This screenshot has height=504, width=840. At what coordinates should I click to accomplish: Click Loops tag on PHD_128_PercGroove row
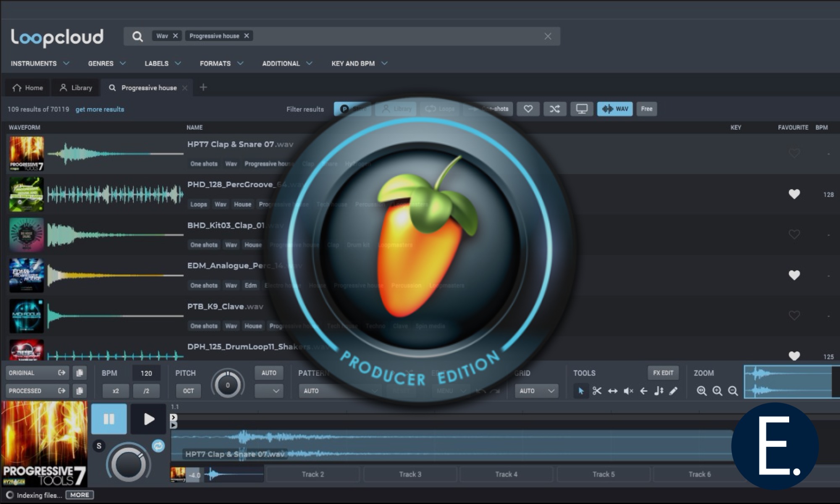point(199,205)
